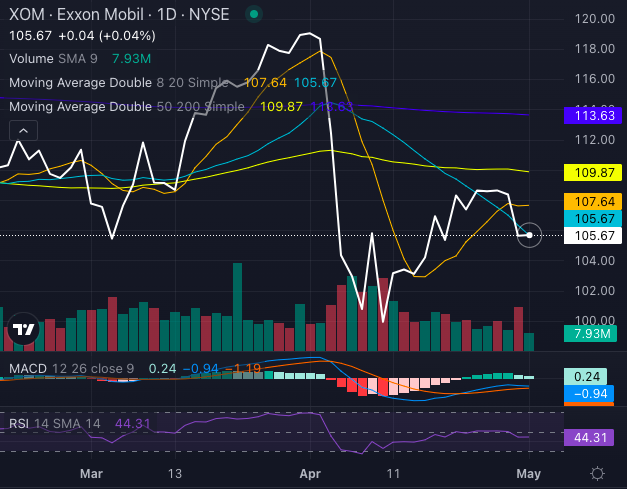The width and height of the screenshot is (627, 489).
Task: Collapse the indicator legend with chevron button
Action: [23, 130]
